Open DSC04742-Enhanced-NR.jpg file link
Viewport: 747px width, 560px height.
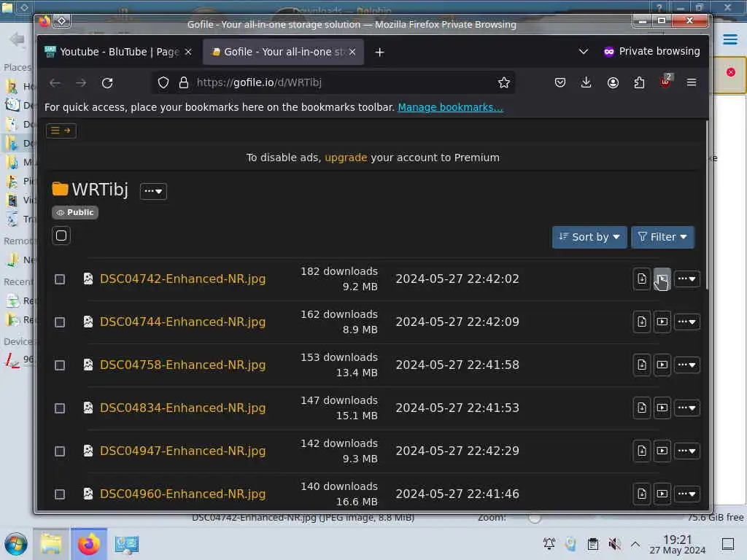[182, 279]
